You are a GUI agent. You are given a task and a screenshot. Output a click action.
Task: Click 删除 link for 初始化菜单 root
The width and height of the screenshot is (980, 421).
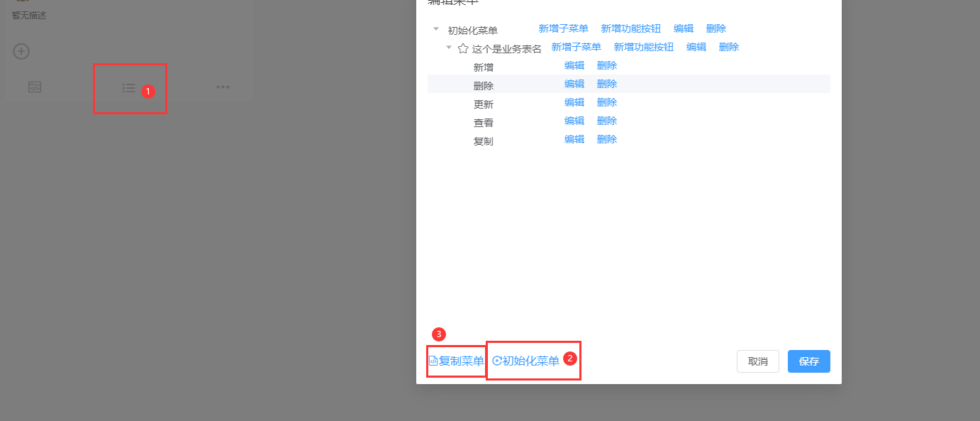715,28
